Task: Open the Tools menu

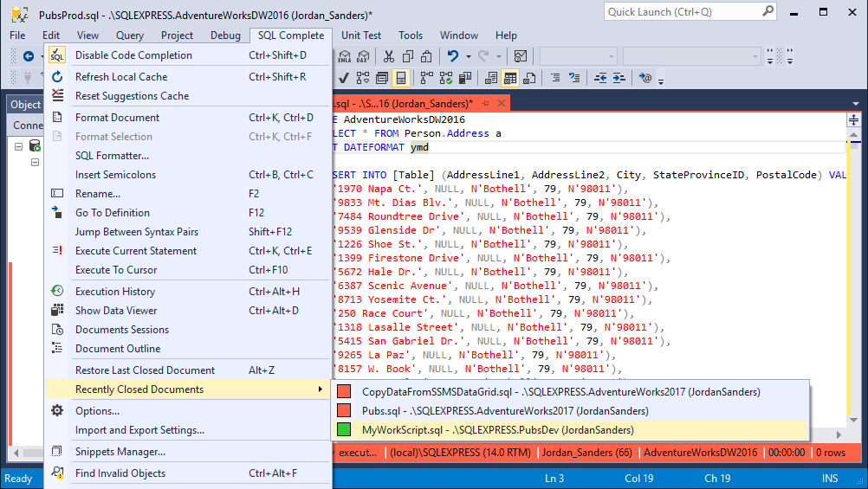Action: 411,35
